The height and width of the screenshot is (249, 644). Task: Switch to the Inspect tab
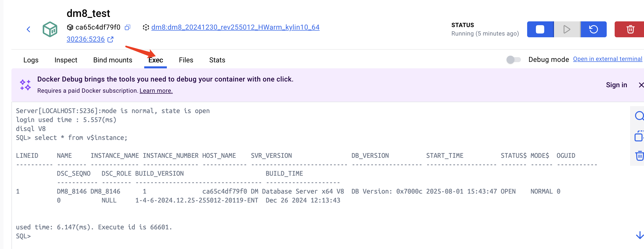pos(66,60)
